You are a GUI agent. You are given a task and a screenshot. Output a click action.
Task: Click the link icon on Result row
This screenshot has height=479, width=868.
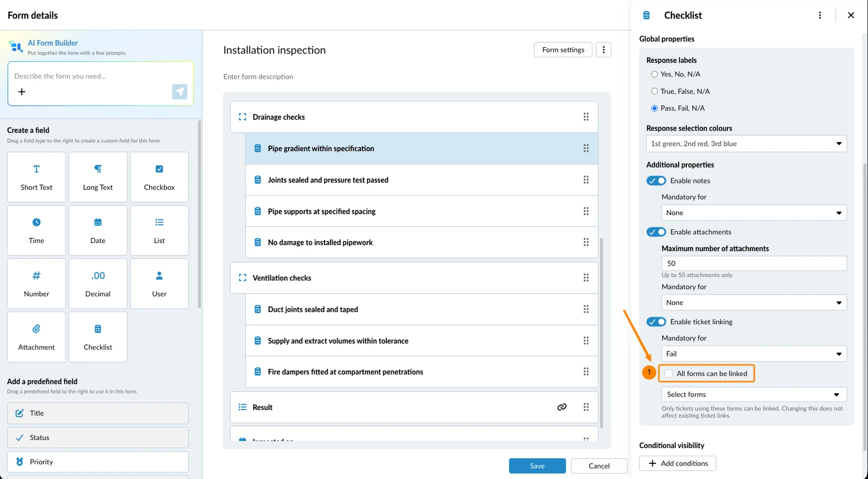[x=562, y=407]
